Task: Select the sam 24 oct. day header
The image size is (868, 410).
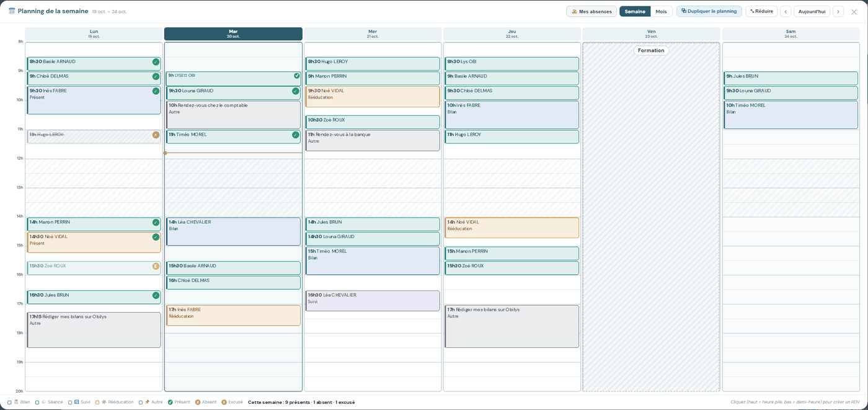Action: click(x=791, y=33)
